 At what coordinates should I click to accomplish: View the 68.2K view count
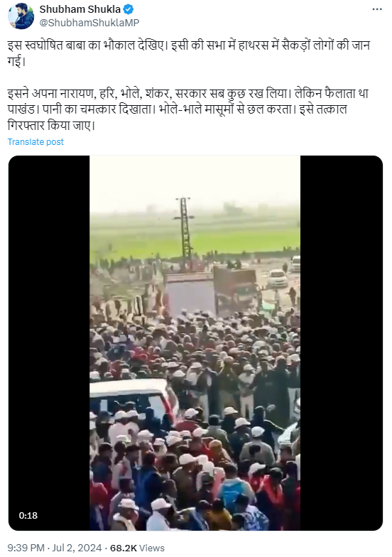coord(124,548)
